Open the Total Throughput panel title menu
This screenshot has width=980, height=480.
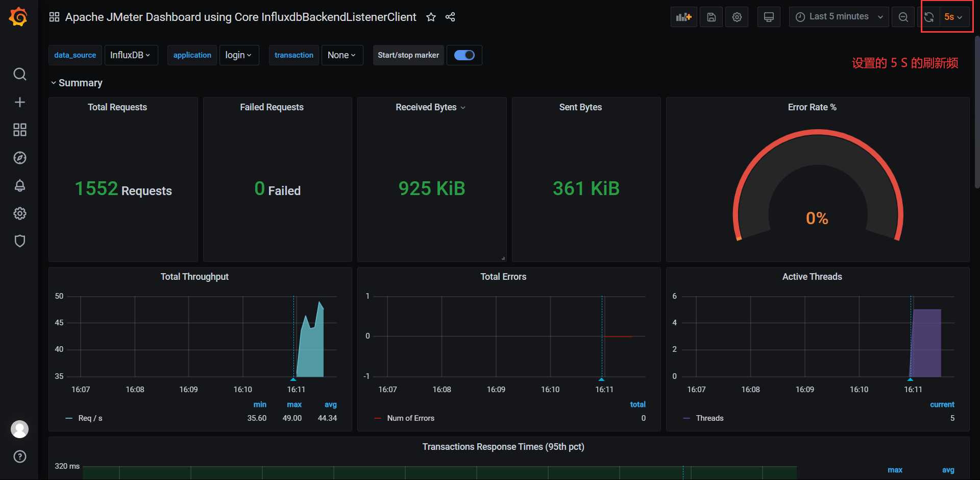click(194, 277)
